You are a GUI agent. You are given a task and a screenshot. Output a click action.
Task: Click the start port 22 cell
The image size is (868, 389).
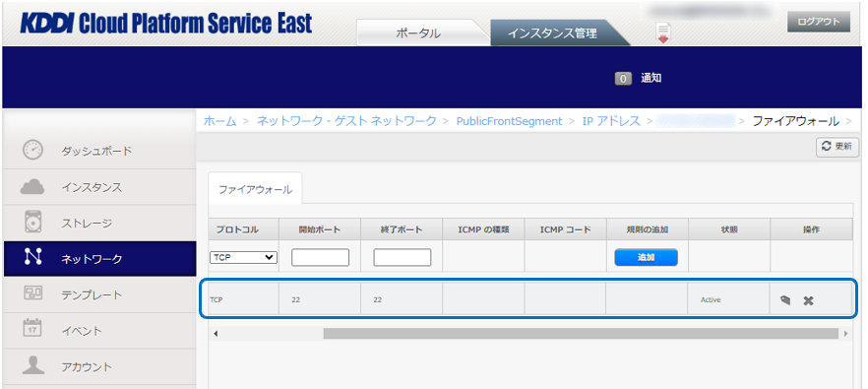[320, 299]
